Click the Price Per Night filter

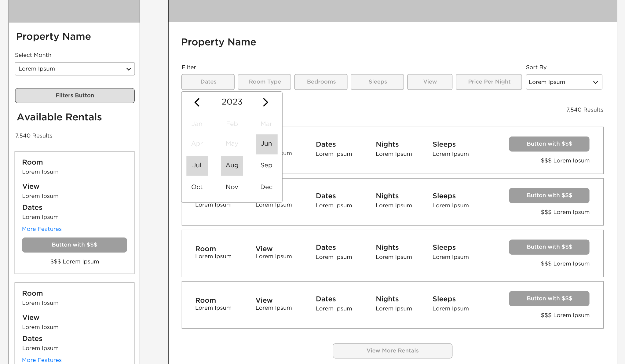tap(489, 82)
